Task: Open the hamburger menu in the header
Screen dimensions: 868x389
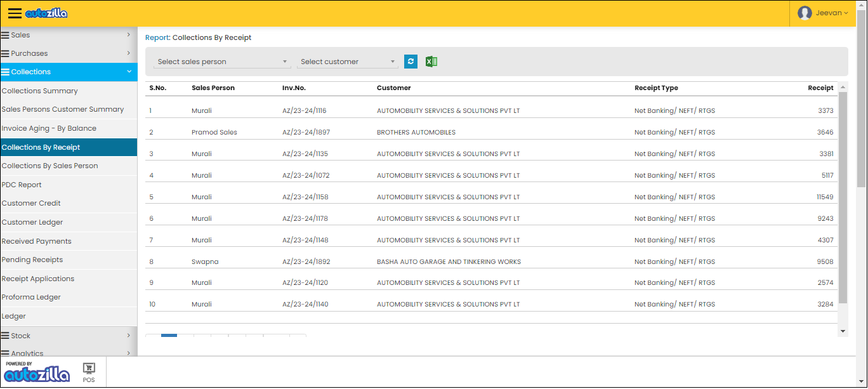Action: (x=15, y=13)
